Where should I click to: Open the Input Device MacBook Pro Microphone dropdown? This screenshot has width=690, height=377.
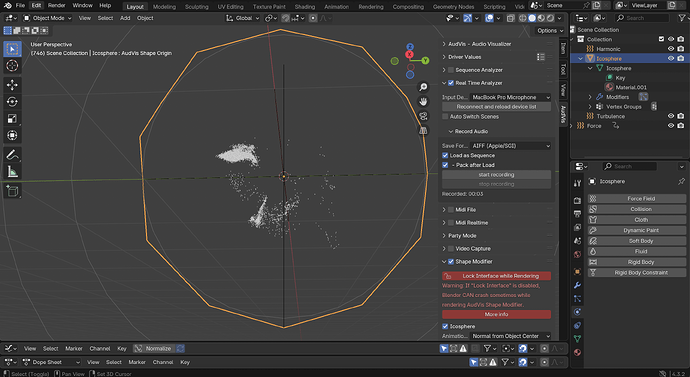[510, 97]
